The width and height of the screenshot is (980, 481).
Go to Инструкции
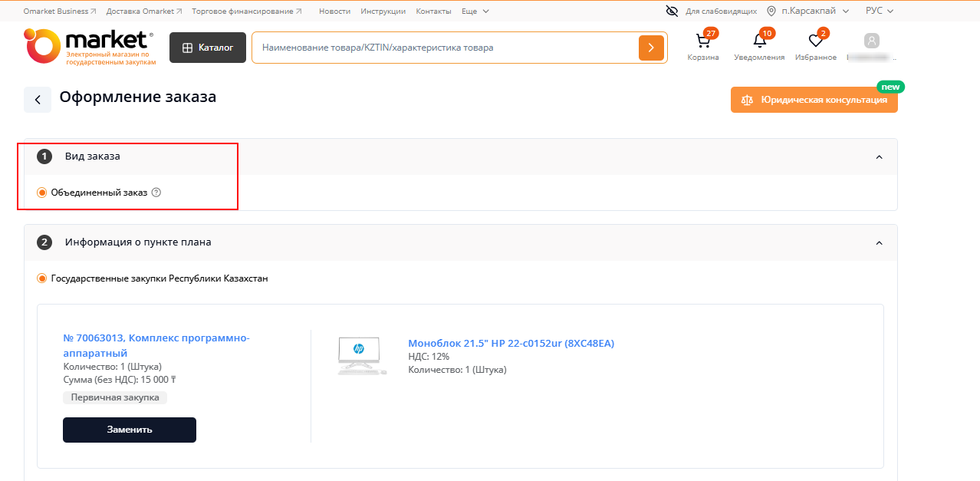click(x=383, y=12)
